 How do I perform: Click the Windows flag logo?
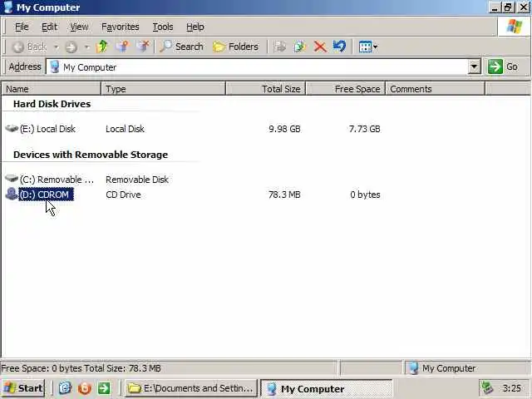click(x=515, y=27)
